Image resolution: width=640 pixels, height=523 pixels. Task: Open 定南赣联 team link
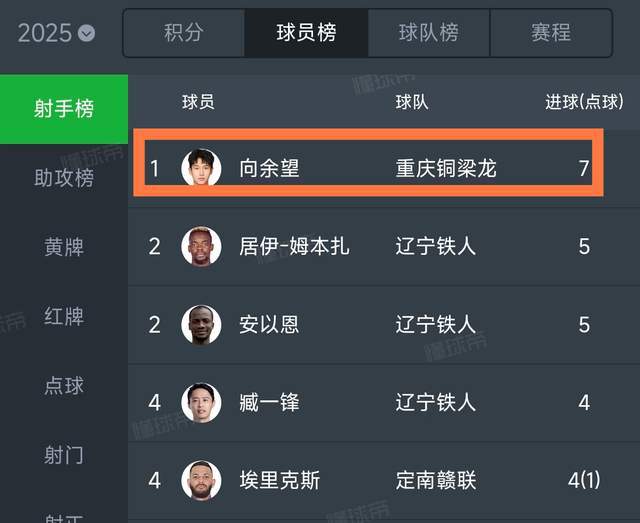436,481
